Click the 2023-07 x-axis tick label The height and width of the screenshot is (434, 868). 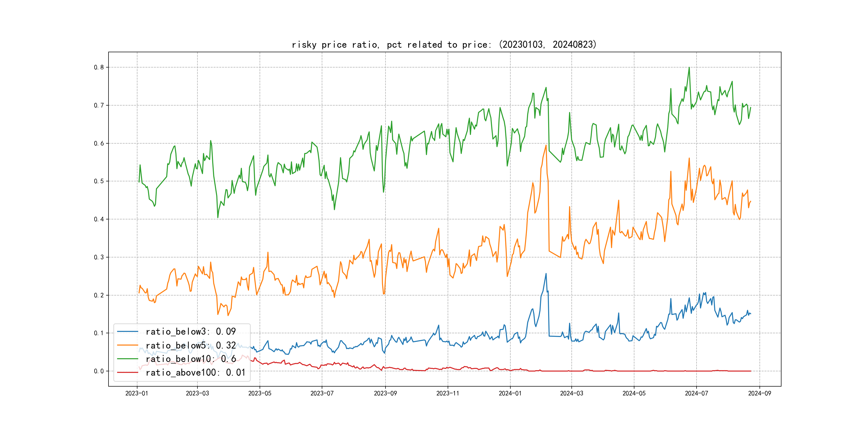pyautogui.click(x=322, y=393)
